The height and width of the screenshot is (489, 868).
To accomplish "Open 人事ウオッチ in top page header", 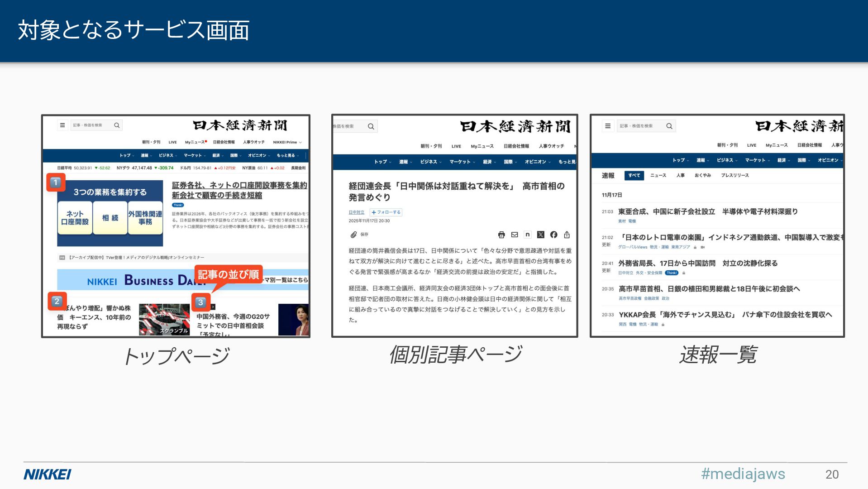I will pyautogui.click(x=254, y=142).
